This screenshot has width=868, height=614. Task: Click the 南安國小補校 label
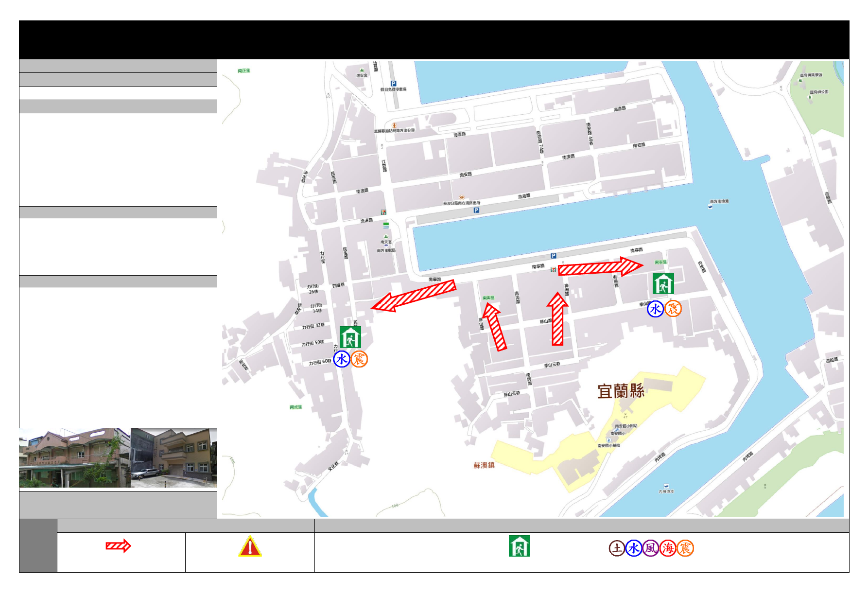click(x=609, y=445)
